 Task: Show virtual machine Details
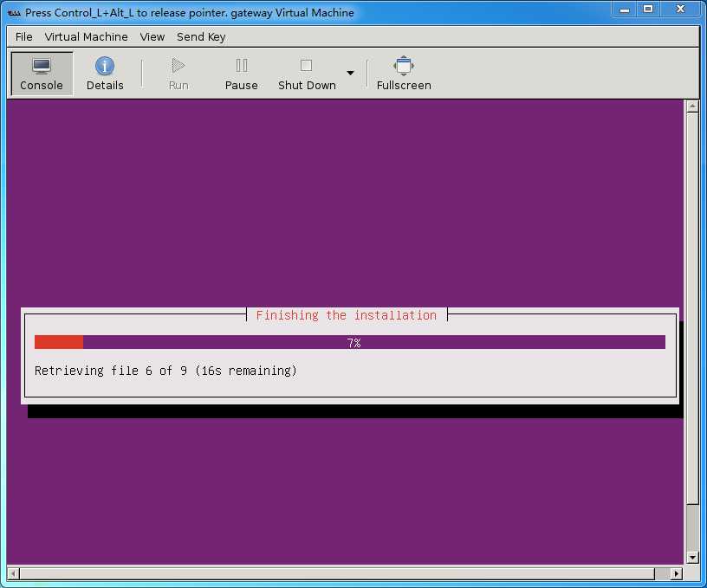105,74
